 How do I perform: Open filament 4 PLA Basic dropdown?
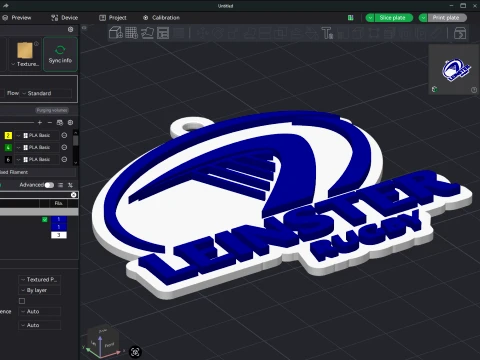pyautogui.click(x=37, y=147)
